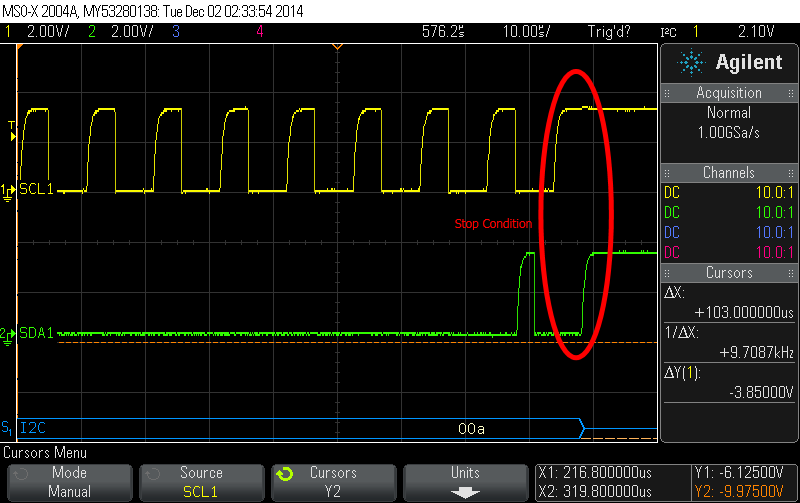Click the green rotate icon on Cursors softkey

pos(285,474)
